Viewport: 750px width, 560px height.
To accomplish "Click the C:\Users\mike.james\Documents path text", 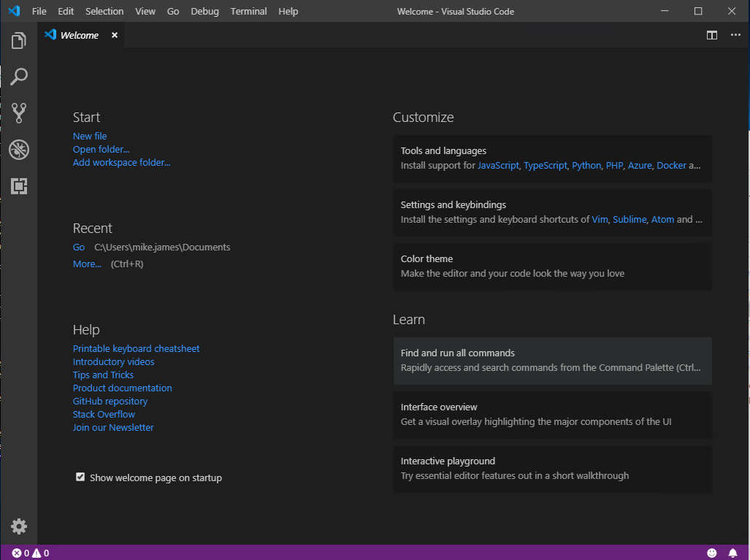I will (162, 248).
